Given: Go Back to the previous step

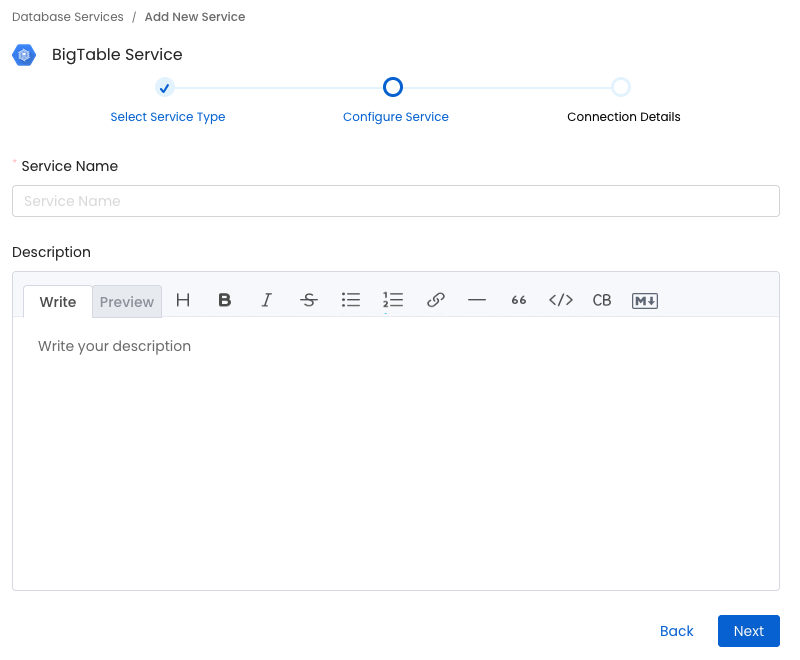Looking at the screenshot, I should tap(677, 631).
